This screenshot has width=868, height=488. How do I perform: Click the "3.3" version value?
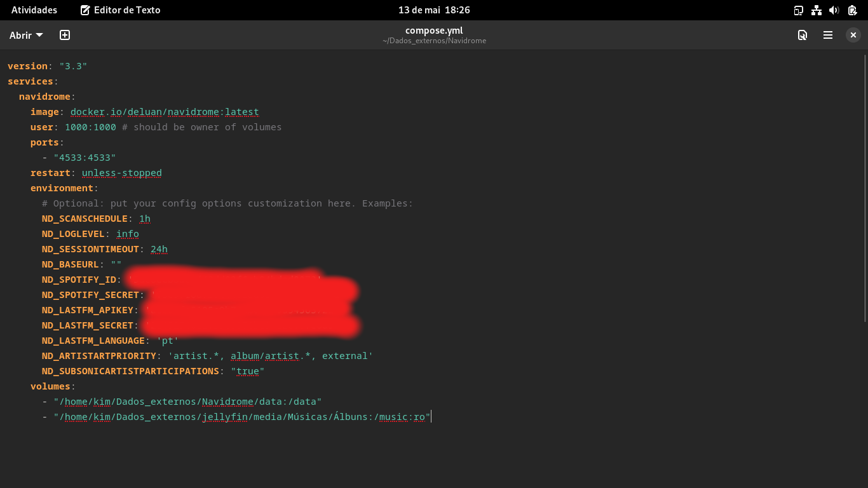tap(73, 66)
